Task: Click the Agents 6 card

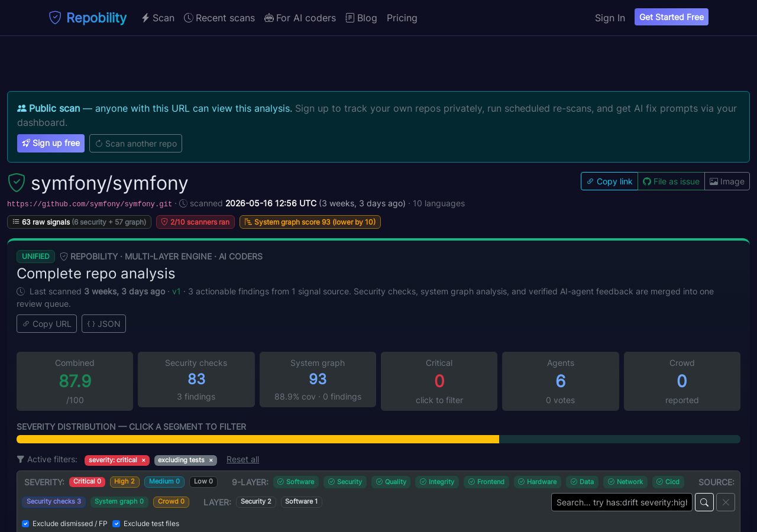Action: tap(561, 381)
